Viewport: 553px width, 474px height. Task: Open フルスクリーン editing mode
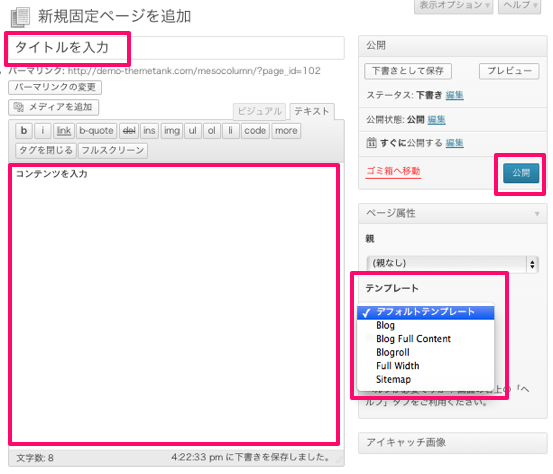(x=113, y=151)
